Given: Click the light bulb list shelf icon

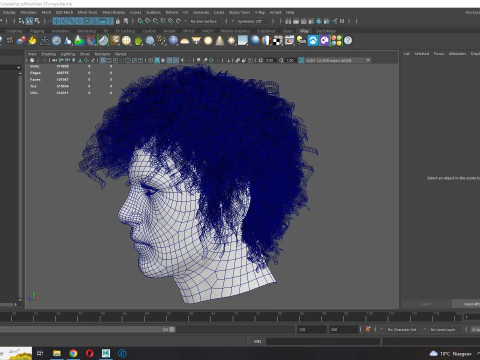Looking at the screenshot, I should (301, 41).
